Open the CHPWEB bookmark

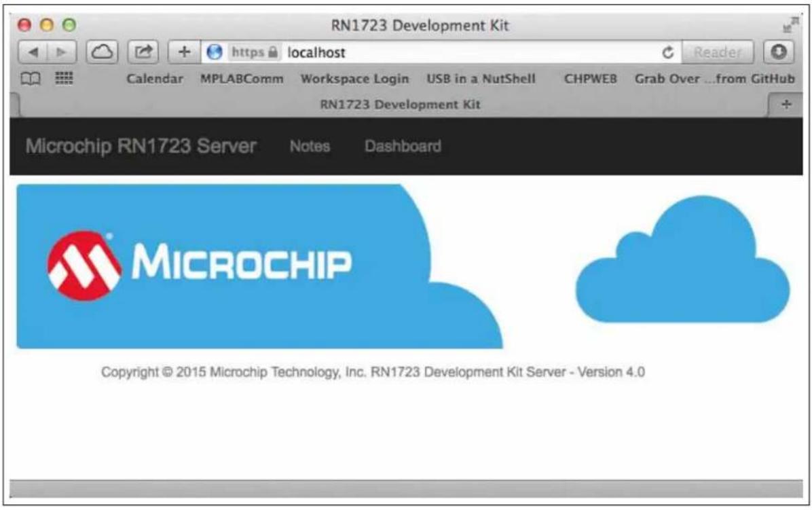(x=591, y=79)
